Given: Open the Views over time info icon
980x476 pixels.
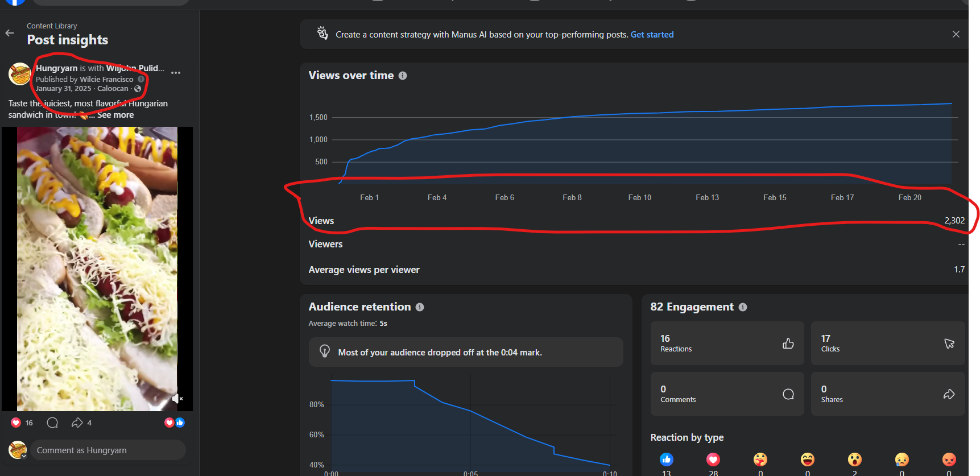Looking at the screenshot, I should tap(403, 76).
